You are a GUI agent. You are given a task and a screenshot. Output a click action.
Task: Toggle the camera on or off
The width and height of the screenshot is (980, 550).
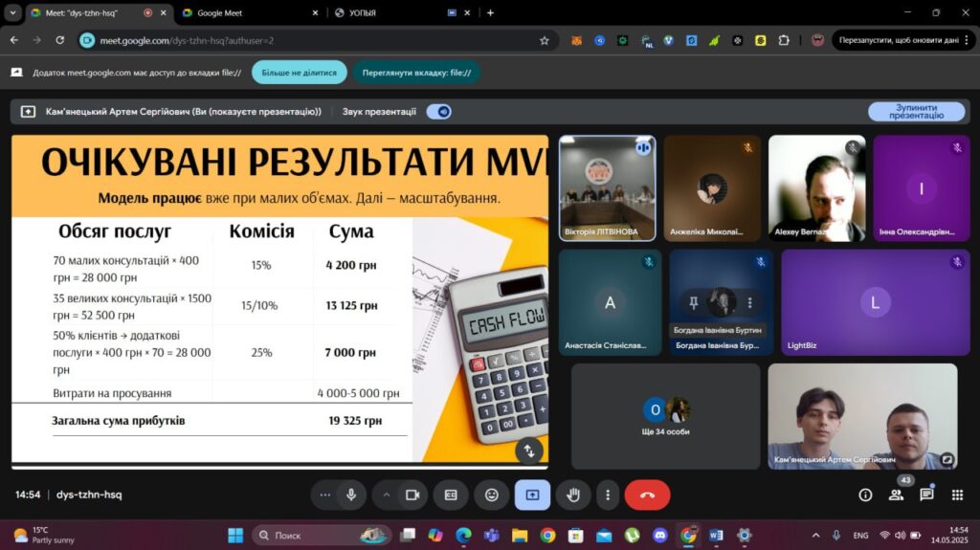pyautogui.click(x=412, y=495)
